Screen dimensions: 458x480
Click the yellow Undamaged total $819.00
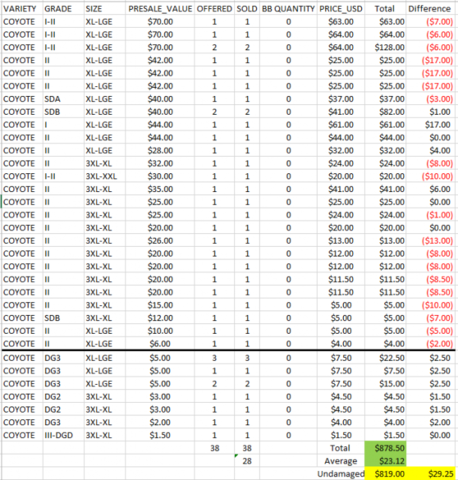(385, 474)
